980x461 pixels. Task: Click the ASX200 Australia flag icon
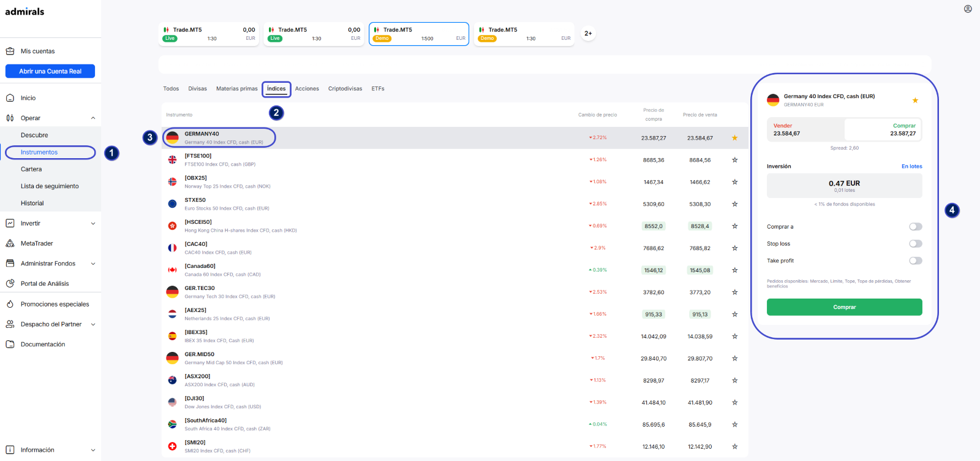point(172,381)
